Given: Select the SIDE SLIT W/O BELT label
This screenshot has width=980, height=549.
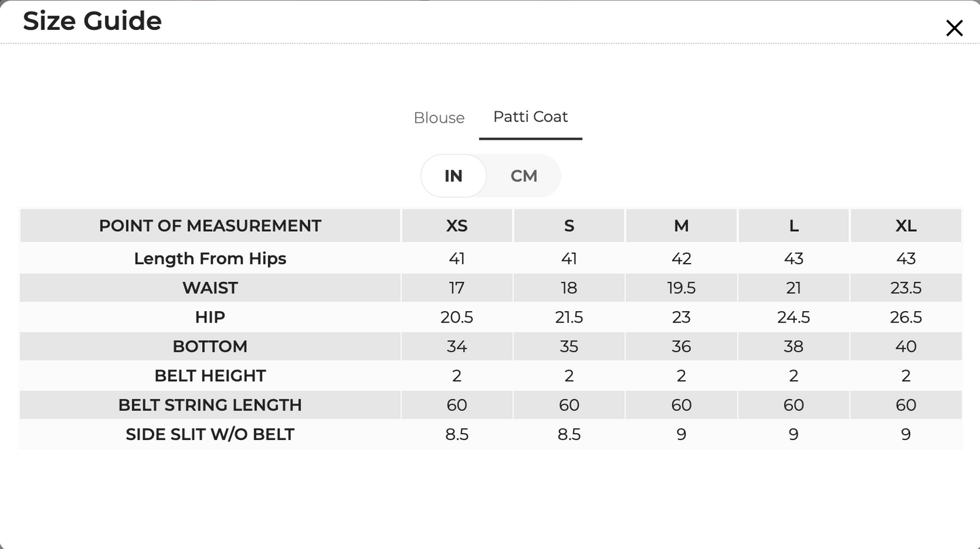Looking at the screenshot, I should pyautogui.click(x=210, y=434).
